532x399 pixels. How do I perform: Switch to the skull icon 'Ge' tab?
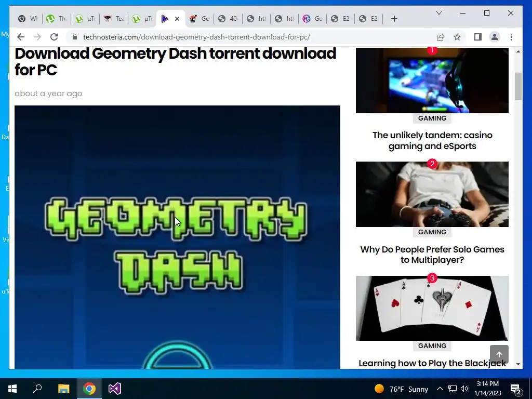(199, 19)
